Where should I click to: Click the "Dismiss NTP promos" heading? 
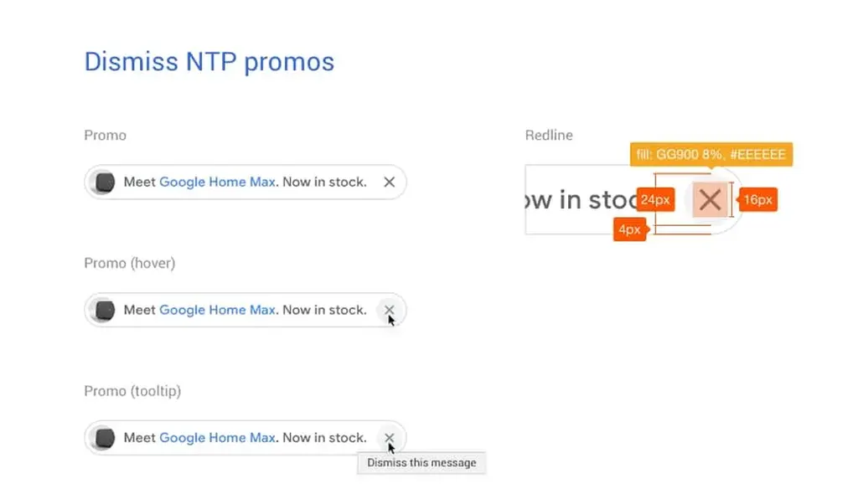[x=209, y=62]
